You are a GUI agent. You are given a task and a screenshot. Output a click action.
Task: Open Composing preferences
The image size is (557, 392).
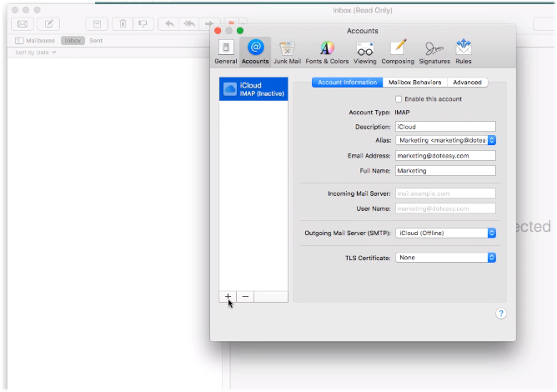398,52
